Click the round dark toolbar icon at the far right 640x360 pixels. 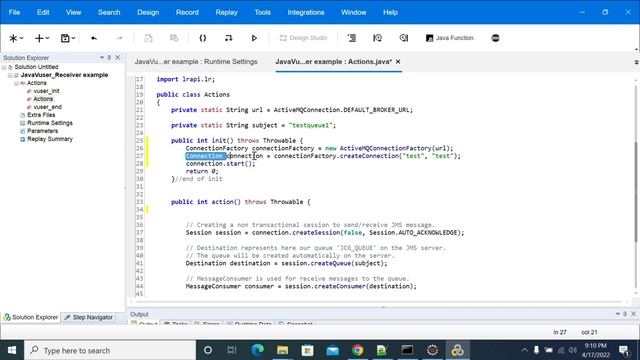click(495, 38)
